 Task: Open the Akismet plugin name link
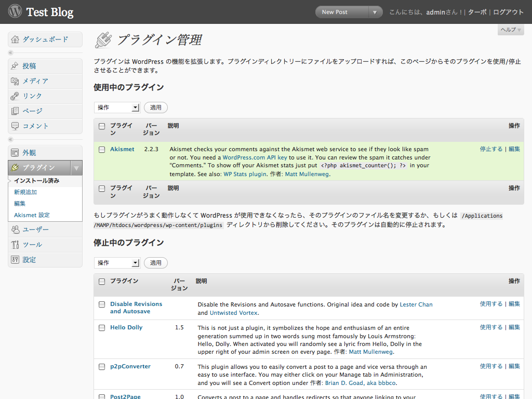(x=122, y=149)
